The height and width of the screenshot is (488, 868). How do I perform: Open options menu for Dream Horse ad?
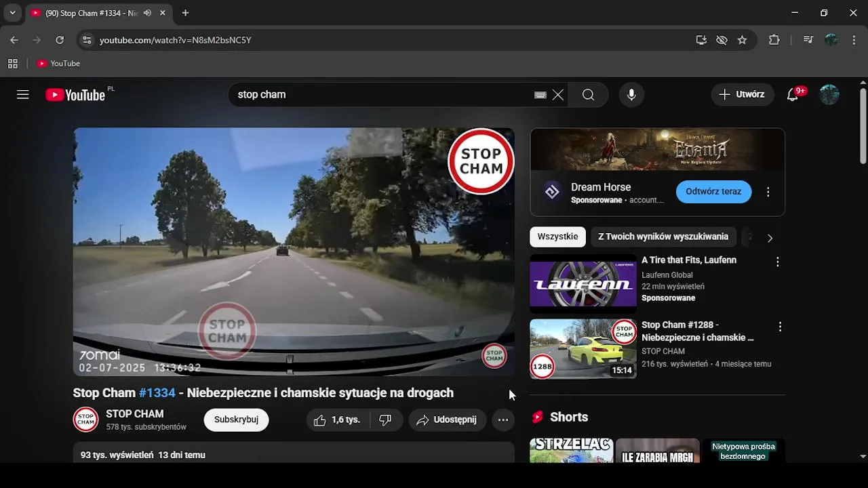click(x=768, y=192)
